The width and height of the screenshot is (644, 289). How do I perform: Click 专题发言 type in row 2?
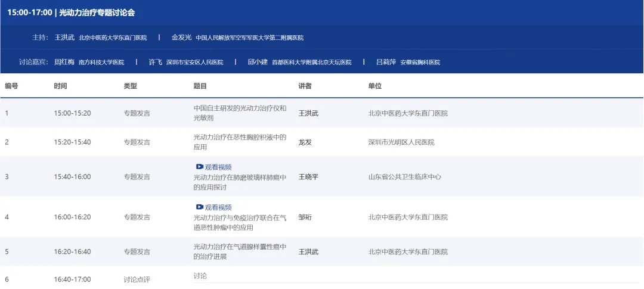(x=137, y=142)
